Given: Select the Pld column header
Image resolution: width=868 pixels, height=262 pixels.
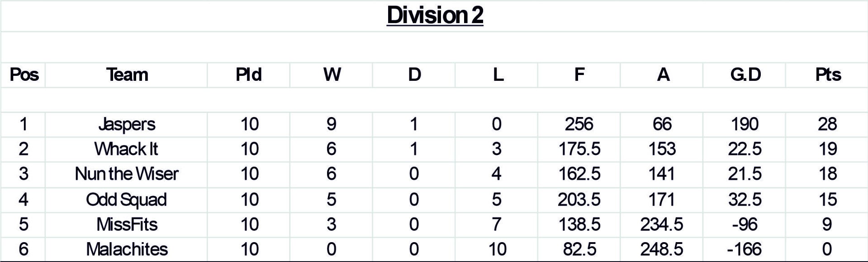Looking at the screenshot, I should 249,75.
